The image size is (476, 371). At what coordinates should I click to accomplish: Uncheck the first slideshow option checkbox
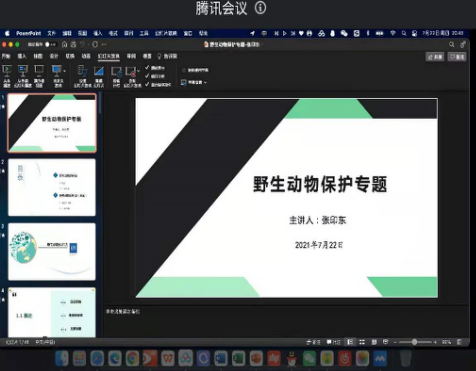pyautogui.click(x=147, y=68)
